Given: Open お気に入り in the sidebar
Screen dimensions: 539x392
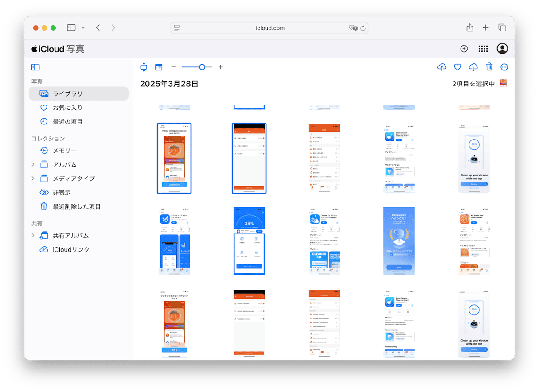Looking at the screenshot, I should click(67, 108).
